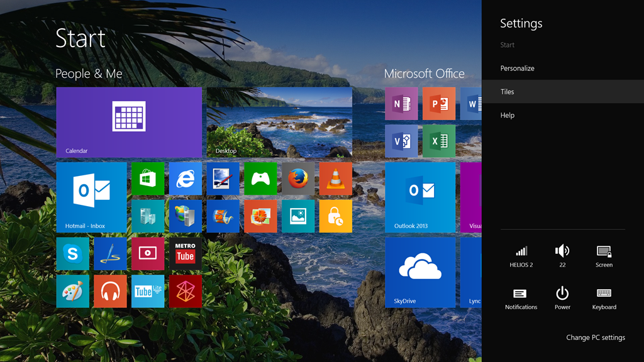
Task: Launch the green Windows Store tile
Action: pos(148,178)
